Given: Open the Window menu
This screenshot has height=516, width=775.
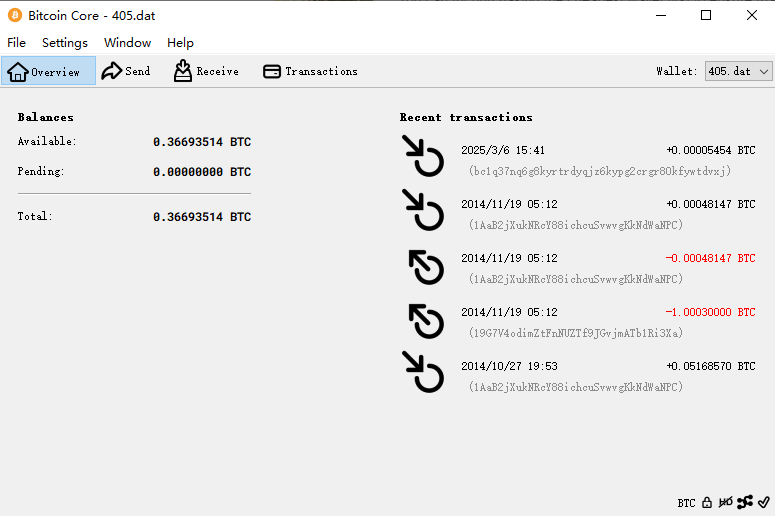Looking at the screenshot, I should coord(127,43).
